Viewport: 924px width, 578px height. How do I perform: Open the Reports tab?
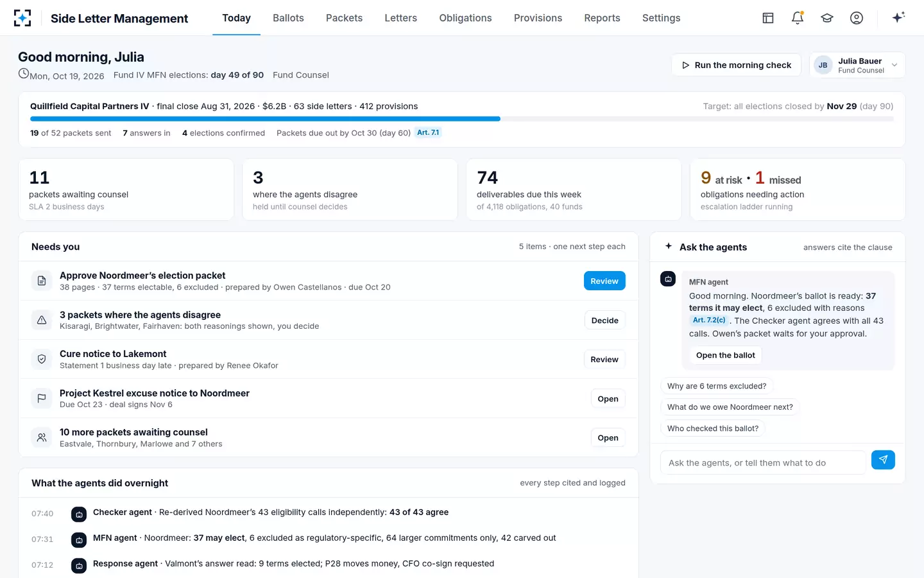(x=602, y=18)
